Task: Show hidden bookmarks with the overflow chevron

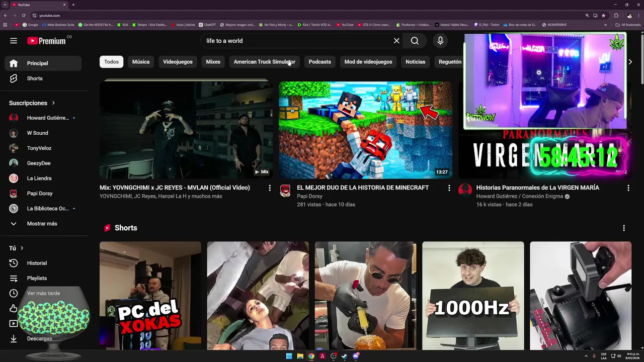Action: tap(605, 25)
